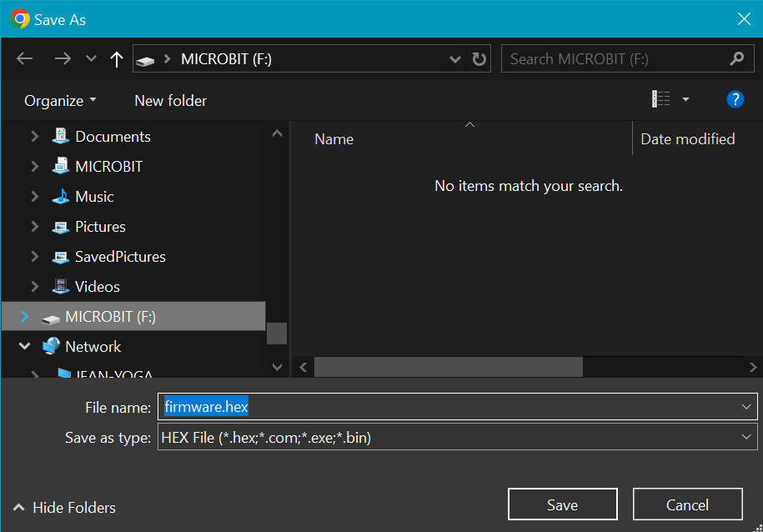Expand the SavedPictures tree node
763x532 pixels.
click(34, 257)
